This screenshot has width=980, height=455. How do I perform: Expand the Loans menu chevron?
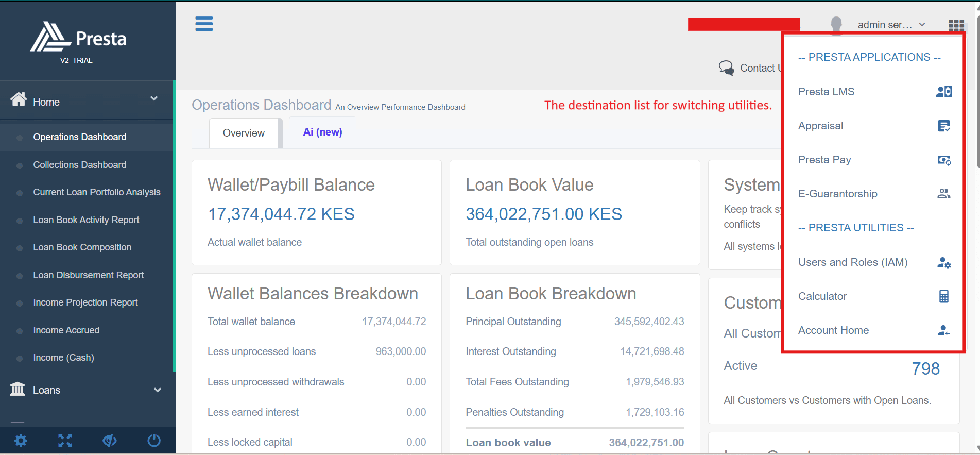click(158, 390)
